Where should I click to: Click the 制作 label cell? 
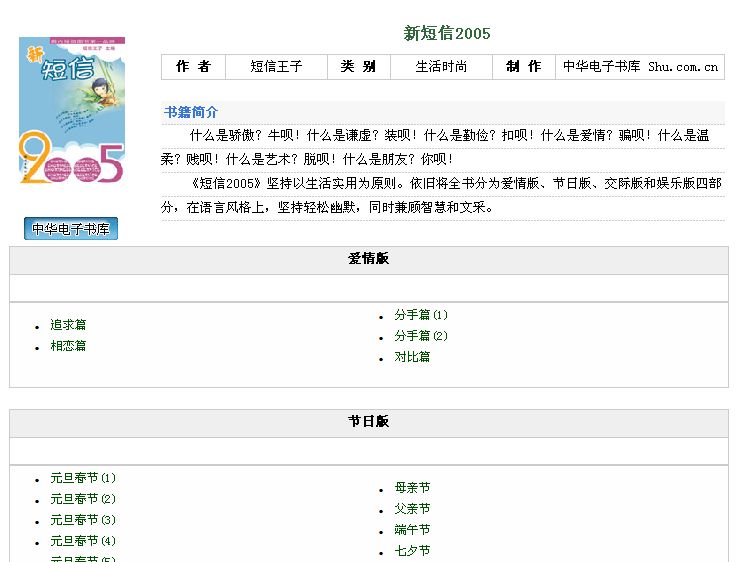point(524,67)
